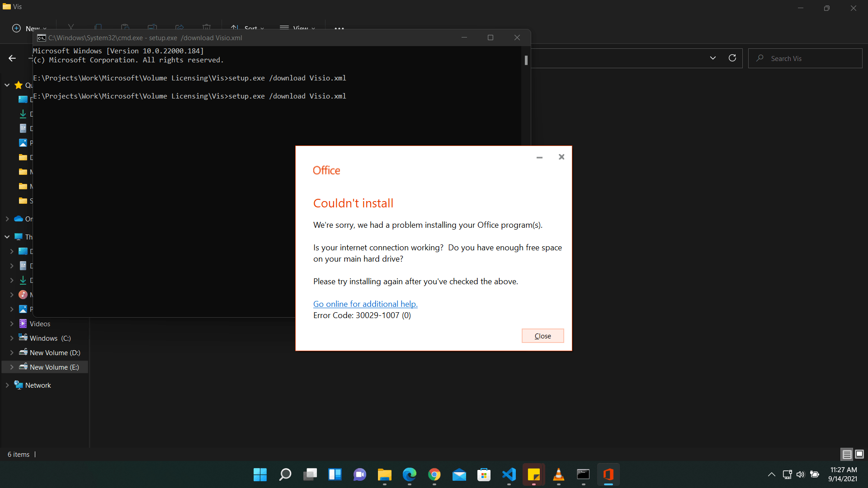The width and height of the screenshot is (868, 488).
Task: Open the Microsoft Edge taskbar icon
Action: [410, 474]
